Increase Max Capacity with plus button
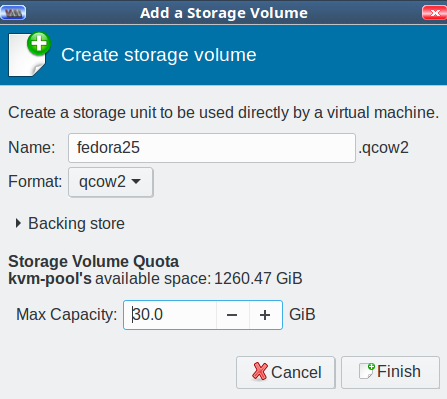447x399 pixels. coord(265,315)
